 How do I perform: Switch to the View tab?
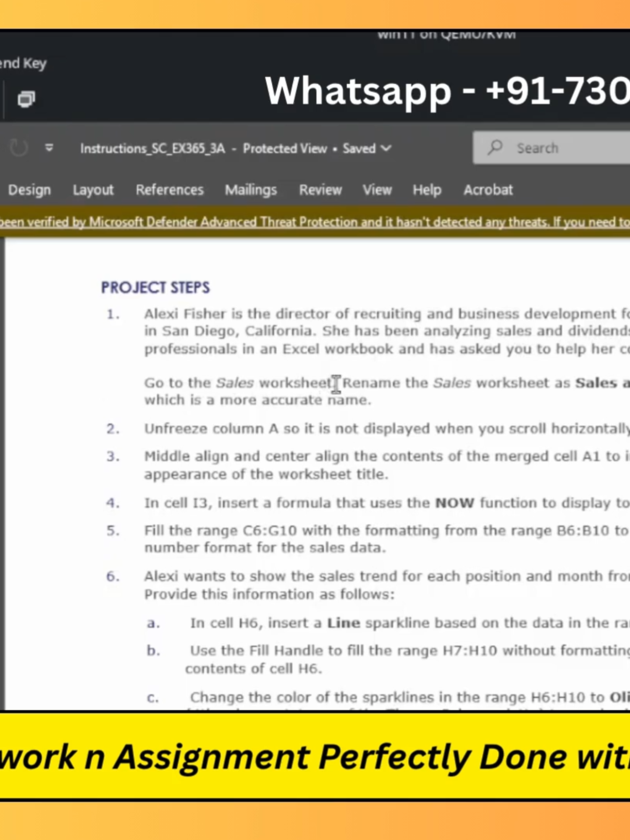[x=377, y=190]
